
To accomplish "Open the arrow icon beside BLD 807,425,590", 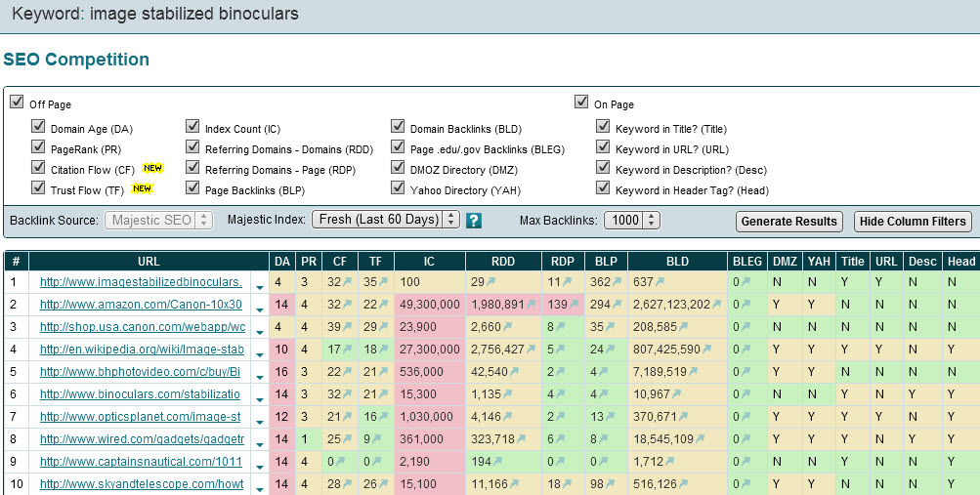I will coord(706,350).
